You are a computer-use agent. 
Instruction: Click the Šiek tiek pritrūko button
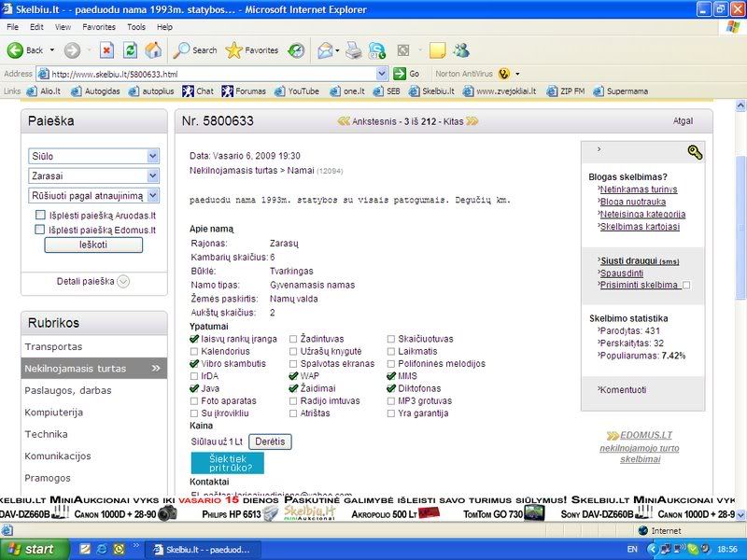click(227, 463)
